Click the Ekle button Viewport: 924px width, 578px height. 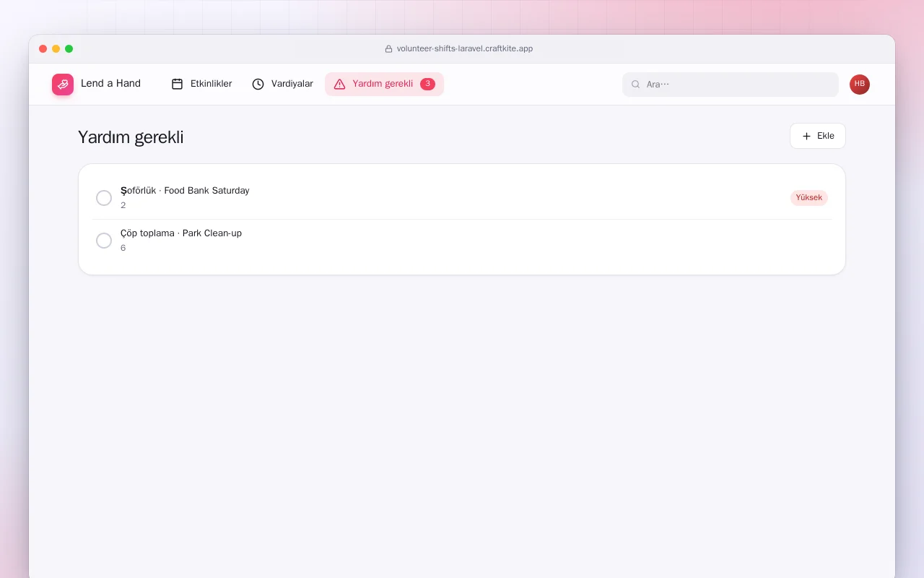pyautogui.click(x=818, y=136)
